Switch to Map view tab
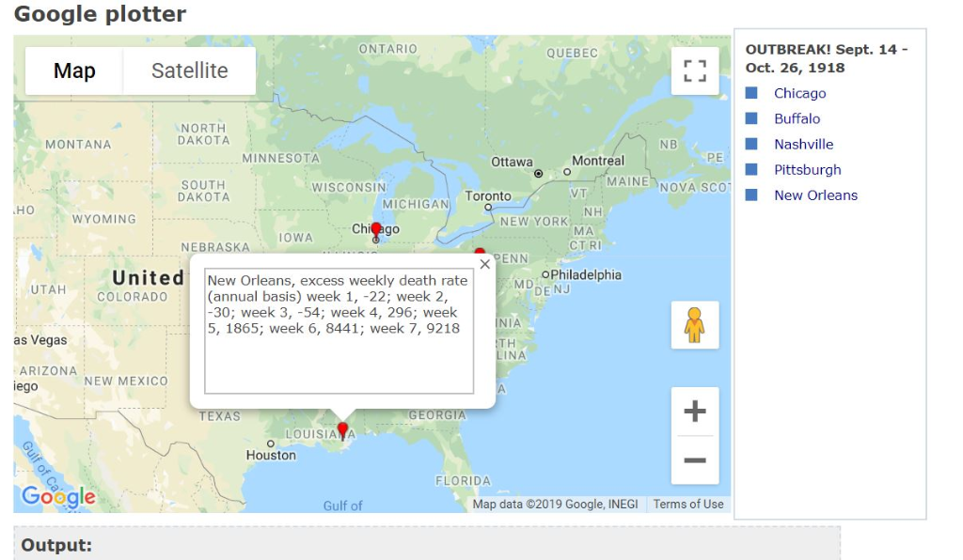This screenshot has width=963, height=560. point(74,70)
